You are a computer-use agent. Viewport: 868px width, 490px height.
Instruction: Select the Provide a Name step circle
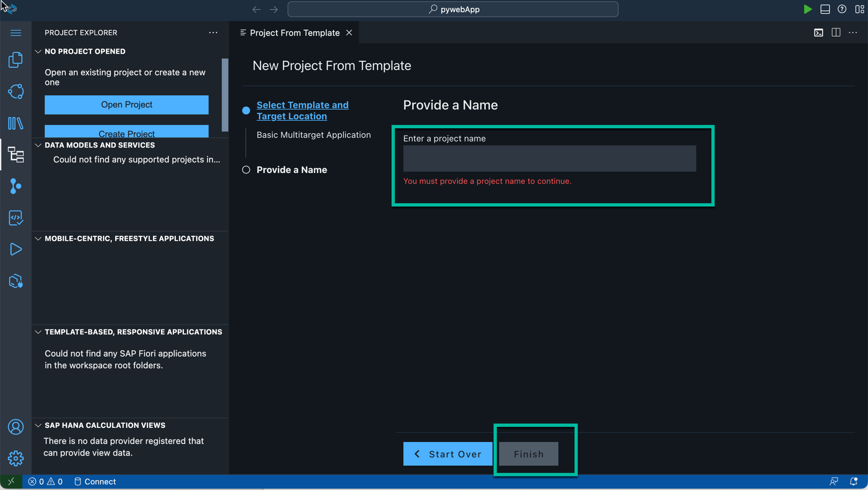click(246, 170)
